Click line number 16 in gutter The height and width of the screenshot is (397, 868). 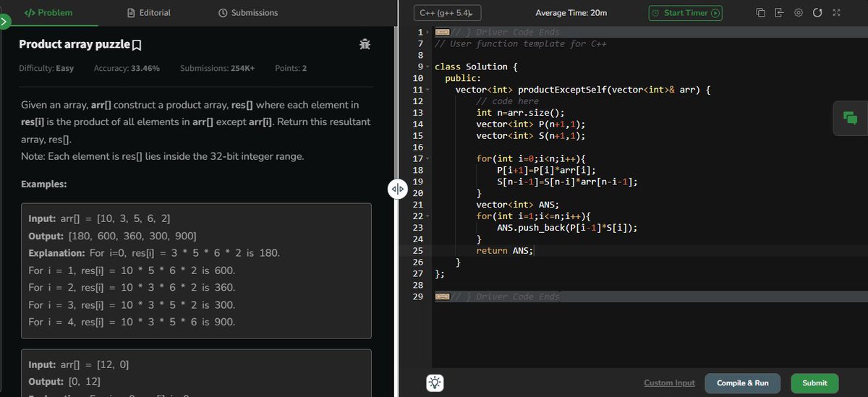point(417,147)
